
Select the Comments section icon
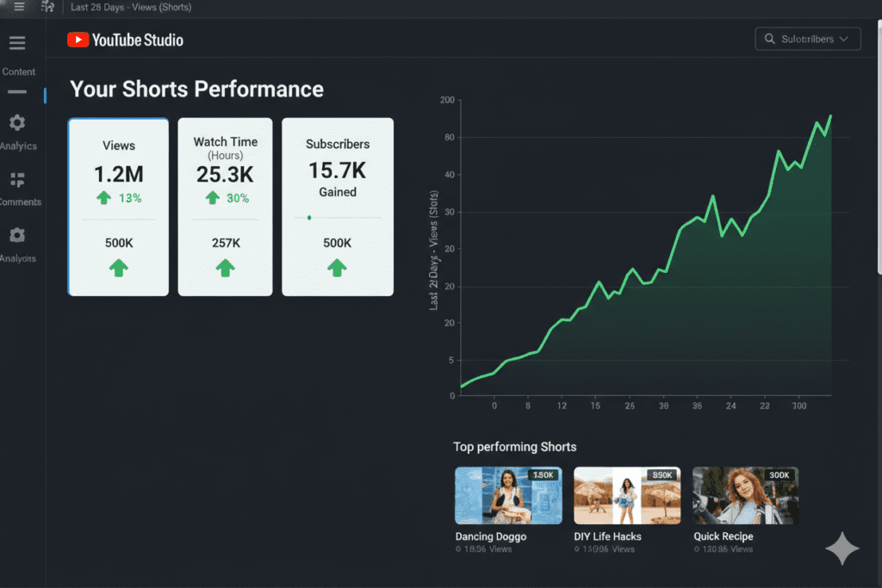click(16, 180)
